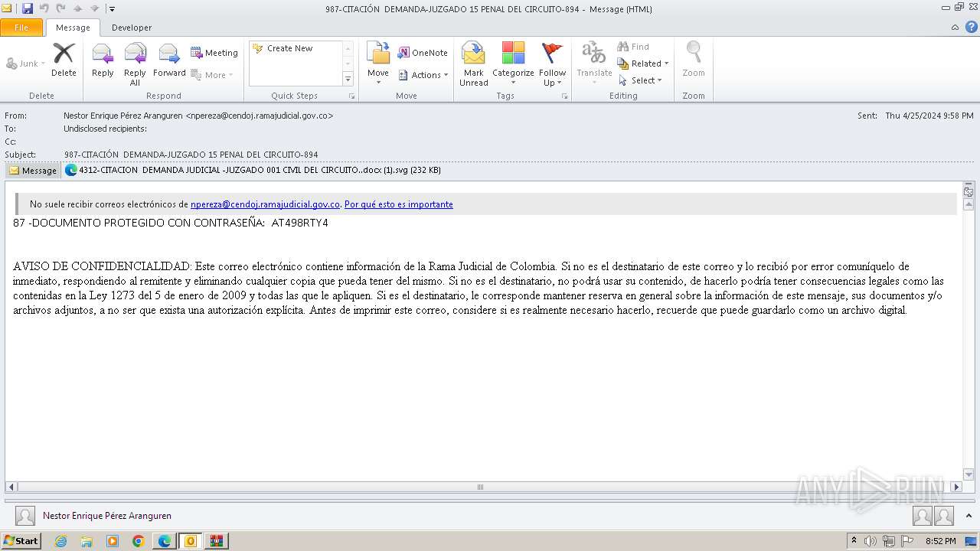Image resolution: width=980 pixels, height=551 pixels.
Task: Open Quick Steps dialog launcher
Action: click(352, 96)
